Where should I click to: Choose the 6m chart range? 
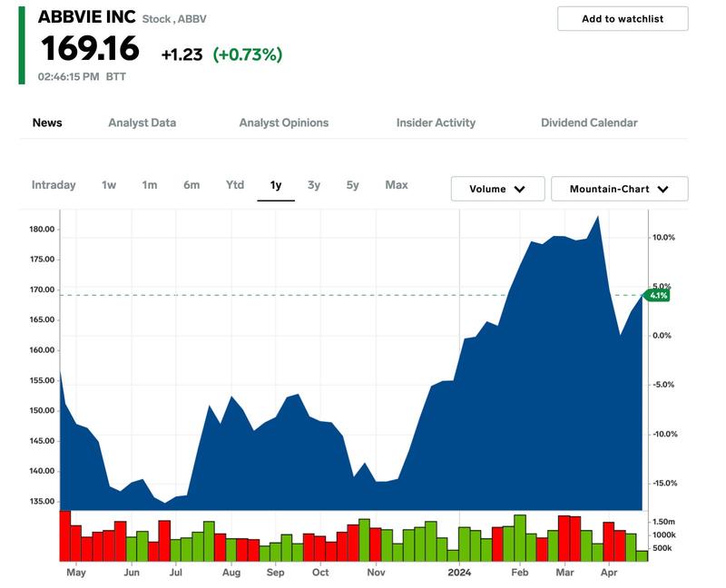(191, 185)
